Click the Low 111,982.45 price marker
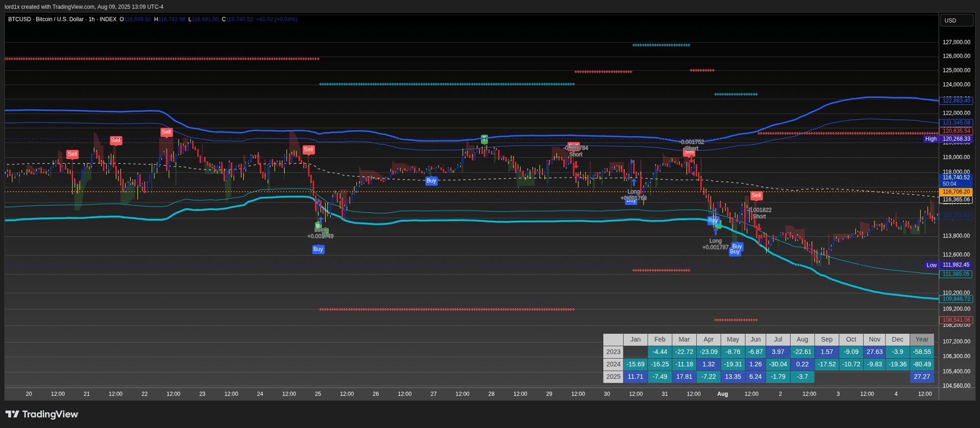 [949, 265]
